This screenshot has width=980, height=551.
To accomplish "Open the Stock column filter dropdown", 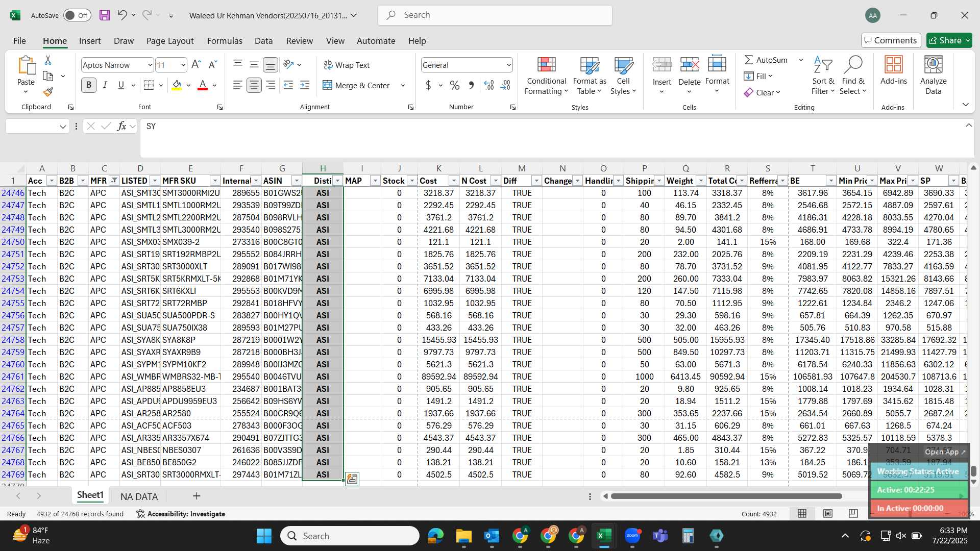I will tap(412, 181).
